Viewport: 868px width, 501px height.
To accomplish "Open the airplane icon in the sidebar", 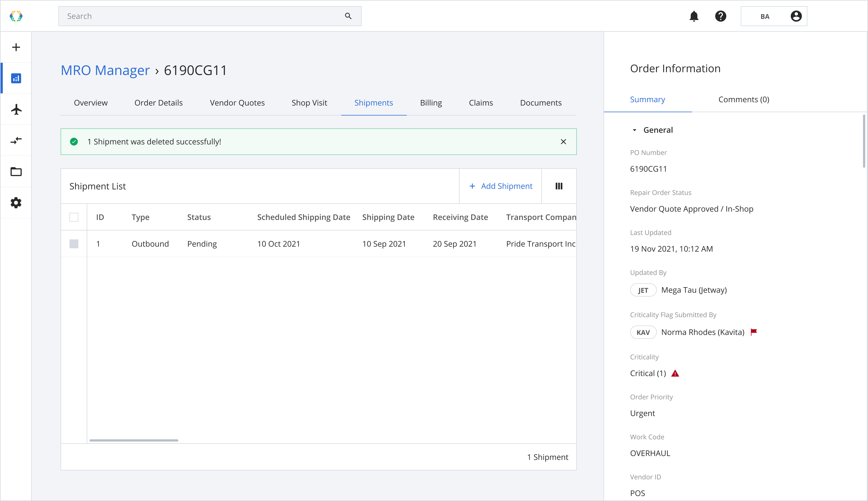I will [16, 109].
